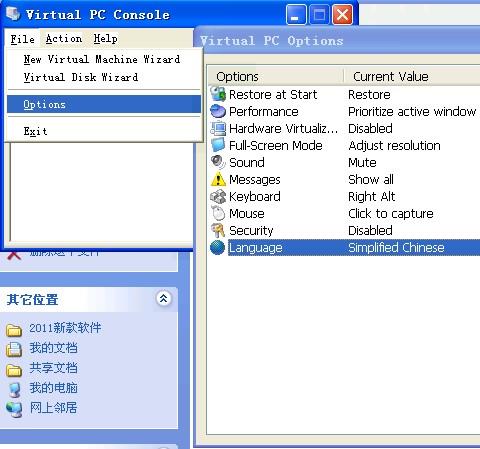Select the Language globe icon

coord(218,247)
